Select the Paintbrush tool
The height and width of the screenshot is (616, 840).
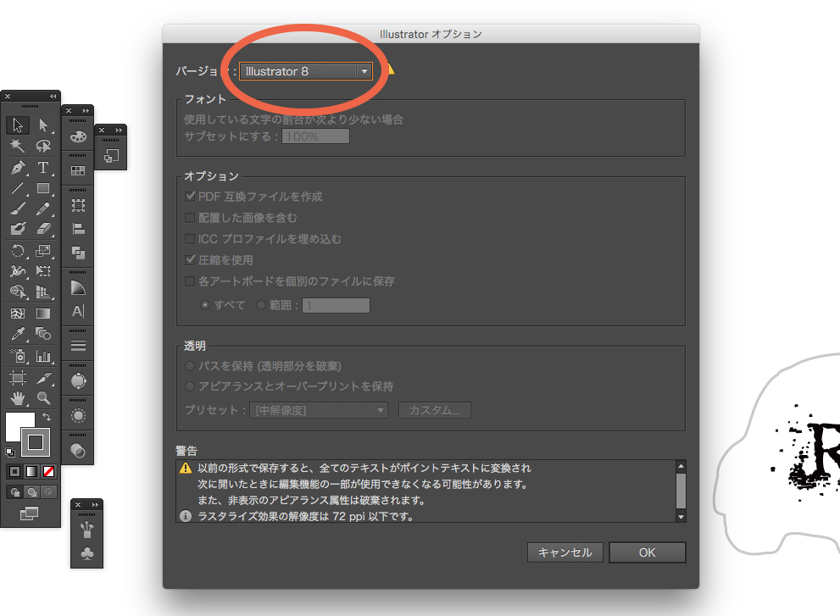(x=18, y=208)
